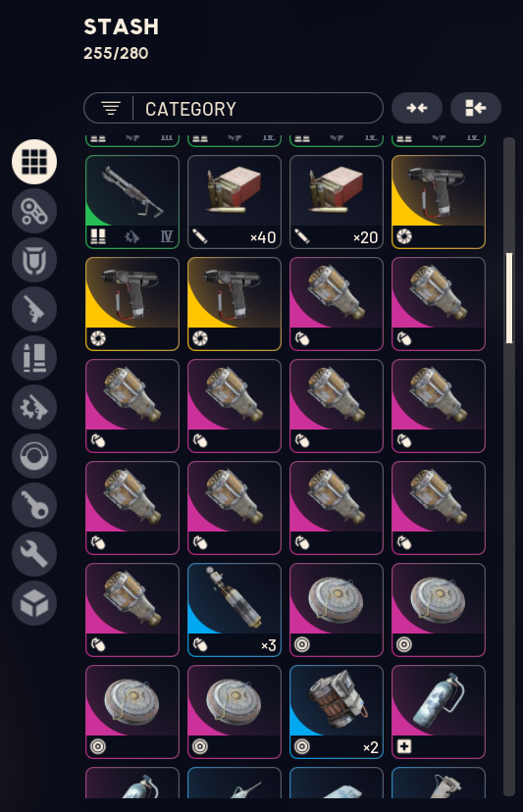The image size is (523, 812).
Task: Select the blue barrel item stacked x2
Action: 337,712
